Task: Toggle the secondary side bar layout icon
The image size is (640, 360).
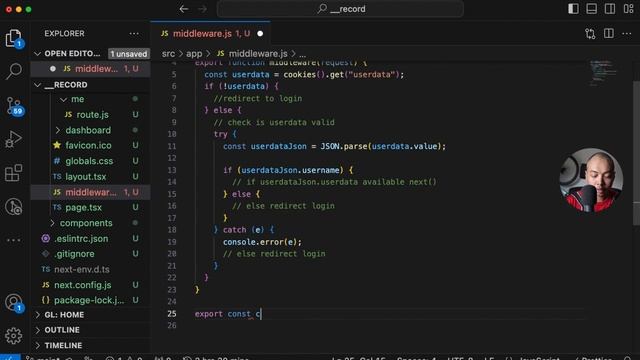Action: 610,9
